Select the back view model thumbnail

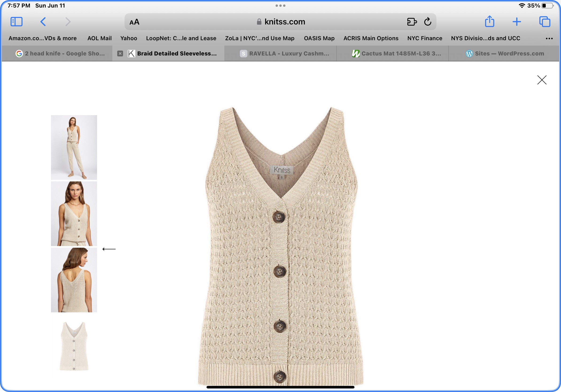pyautogui.click(x=74, y=280)
